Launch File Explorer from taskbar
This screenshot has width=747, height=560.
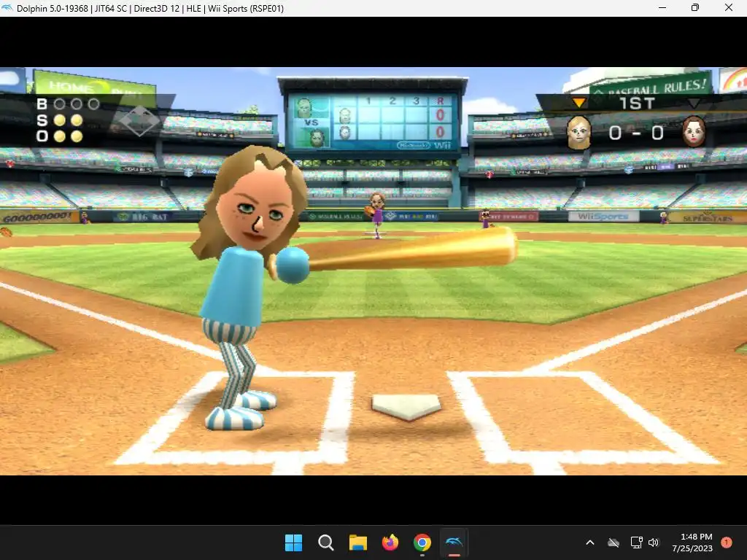pos(357,542)
